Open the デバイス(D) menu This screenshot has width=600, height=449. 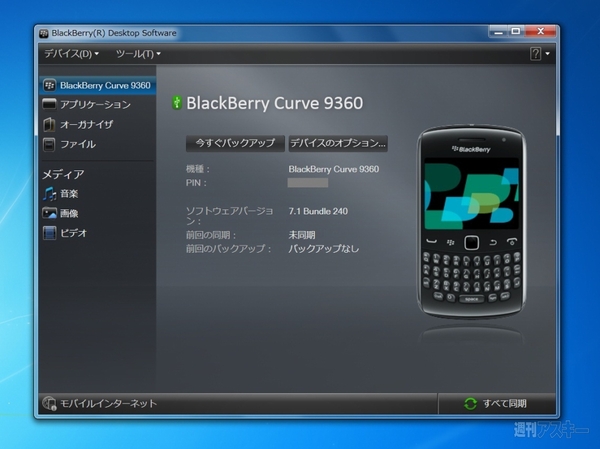coord(72,54)
